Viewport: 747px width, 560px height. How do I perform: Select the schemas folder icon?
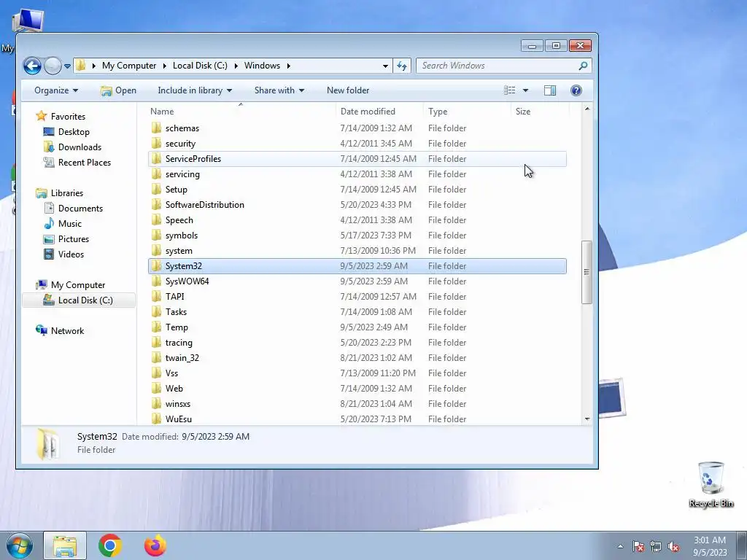pyautogui.click(x=156, y=128)
